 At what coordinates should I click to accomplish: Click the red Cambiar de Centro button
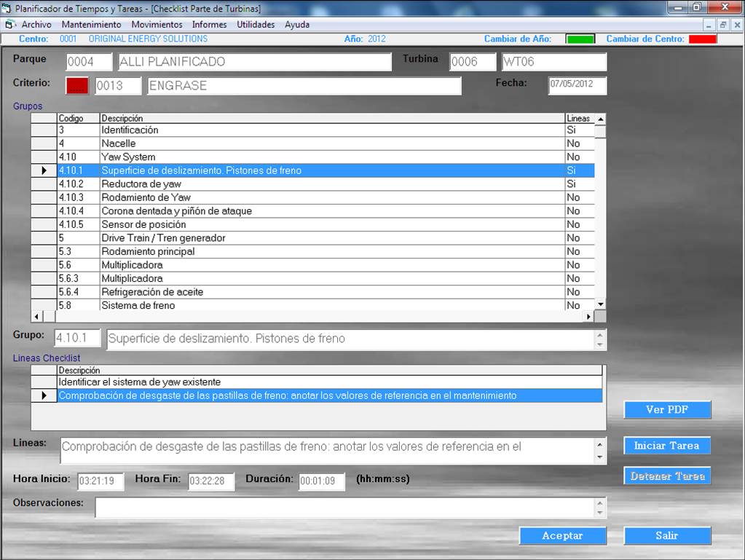point(703,39)
